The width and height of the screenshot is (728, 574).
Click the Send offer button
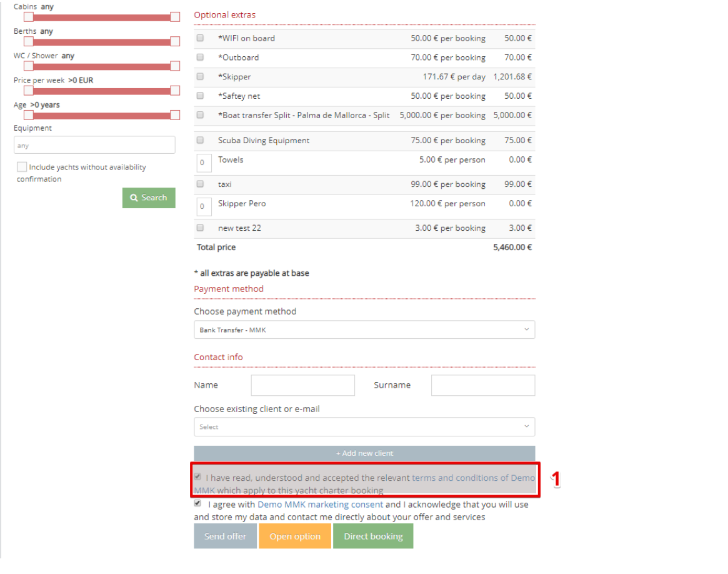[225, 536]
